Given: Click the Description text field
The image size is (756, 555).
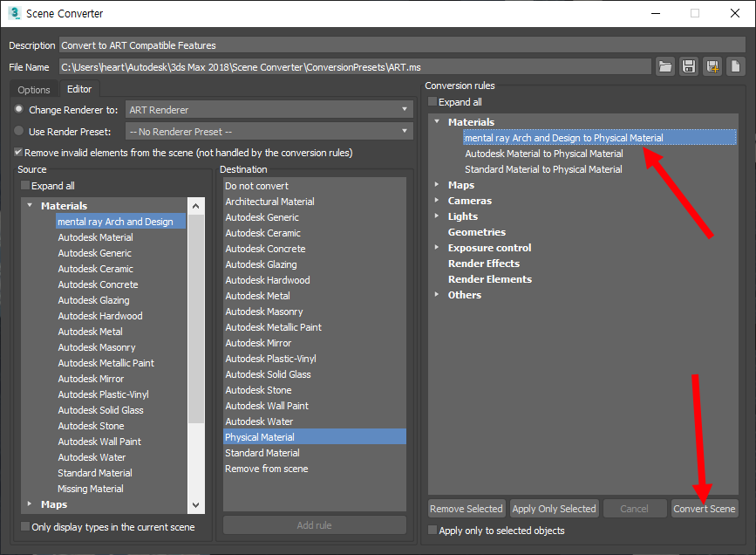Looking at the screenshot, I should click(402, 45).
